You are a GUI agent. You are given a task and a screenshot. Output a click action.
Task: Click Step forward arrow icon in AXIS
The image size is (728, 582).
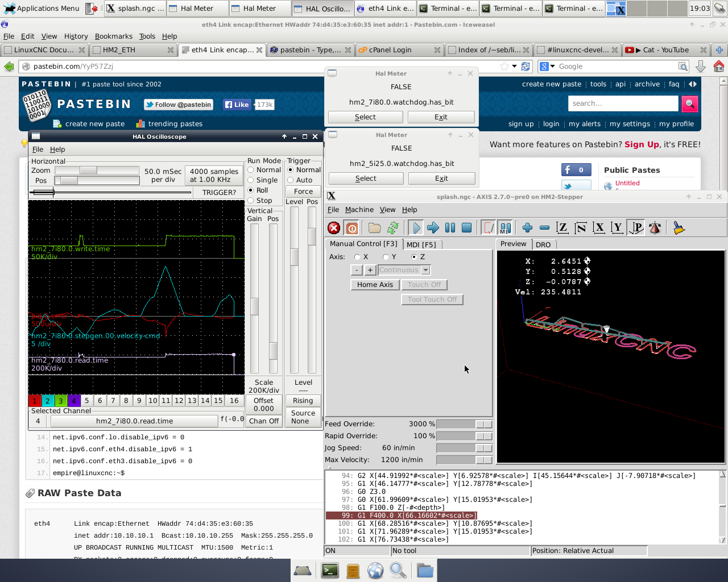click(x=433, y=228)
